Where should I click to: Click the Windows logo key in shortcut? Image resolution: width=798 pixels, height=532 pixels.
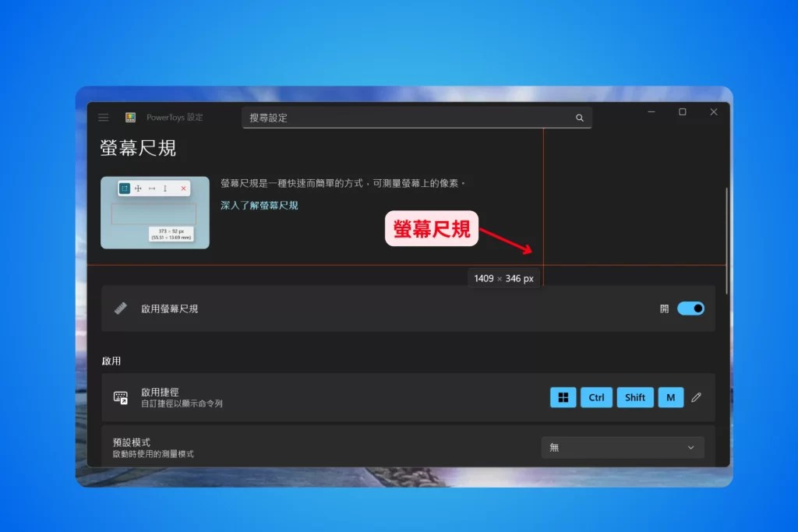563,397
